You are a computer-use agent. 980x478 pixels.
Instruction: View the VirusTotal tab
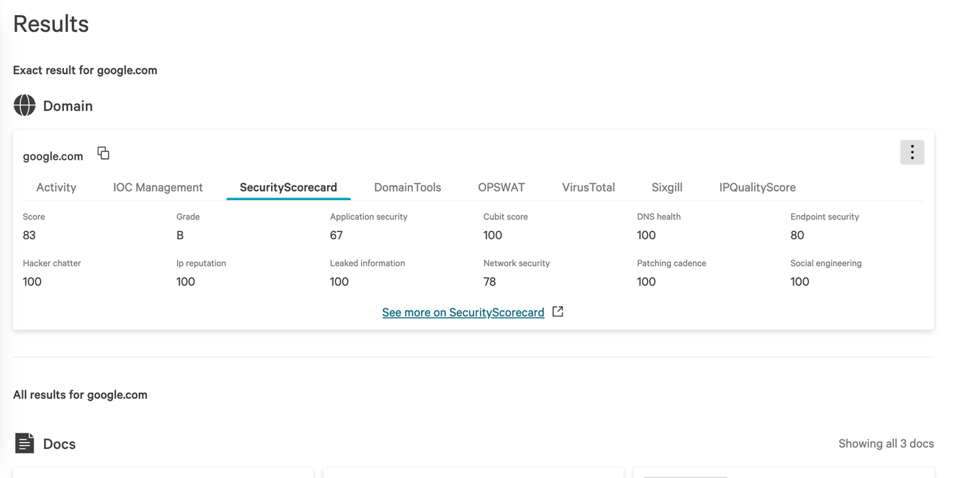coord(588,187)
